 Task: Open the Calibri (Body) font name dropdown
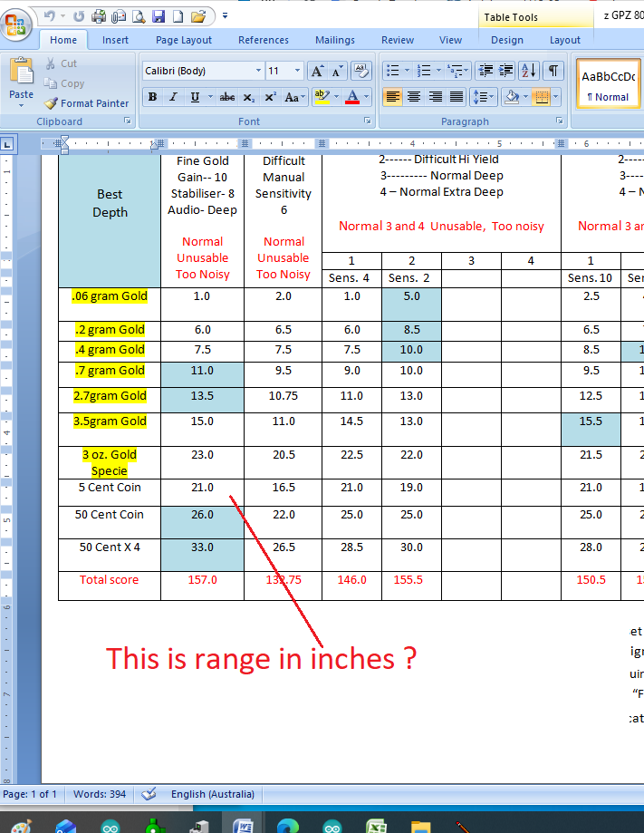(x=258, y=71)
